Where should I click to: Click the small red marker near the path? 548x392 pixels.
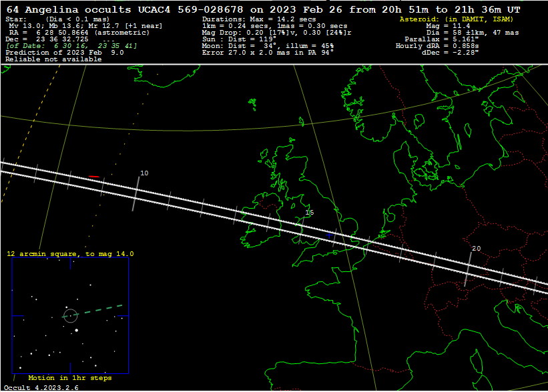click(x=94, y=177)
